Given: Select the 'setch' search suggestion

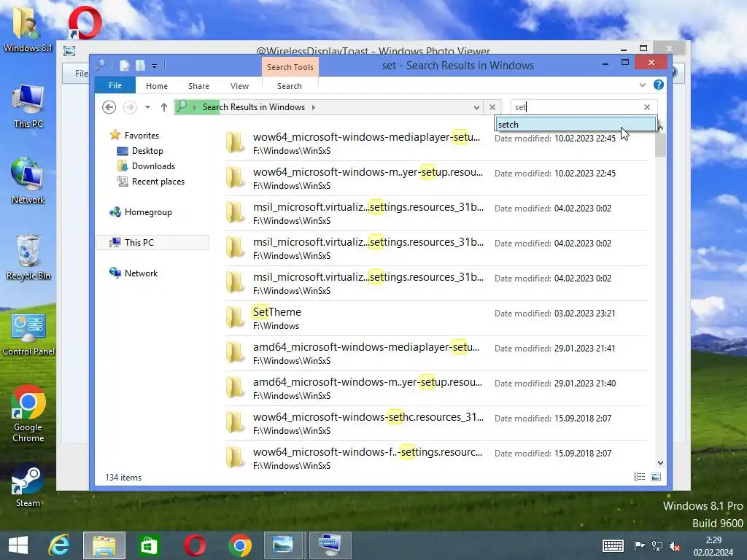Looking at the screenshot, I should (576, 124).
